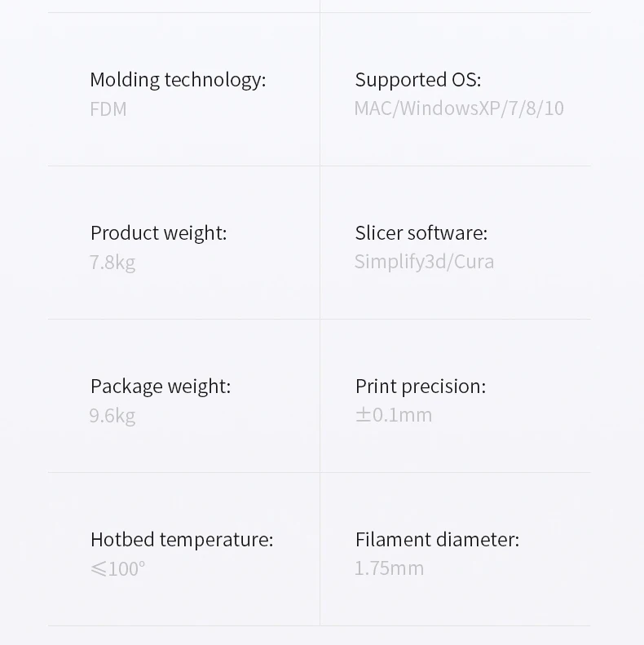Image resolution: width=644 pixels, height=645 pixels.
Task: Select the 9.6kg weight value
Action: click(x=112, y=416)
